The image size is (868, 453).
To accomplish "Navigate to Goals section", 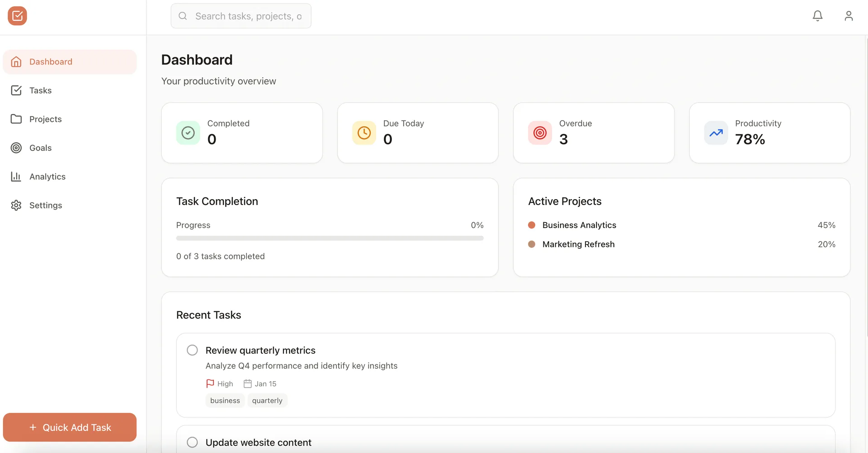I will click(70, 148).
